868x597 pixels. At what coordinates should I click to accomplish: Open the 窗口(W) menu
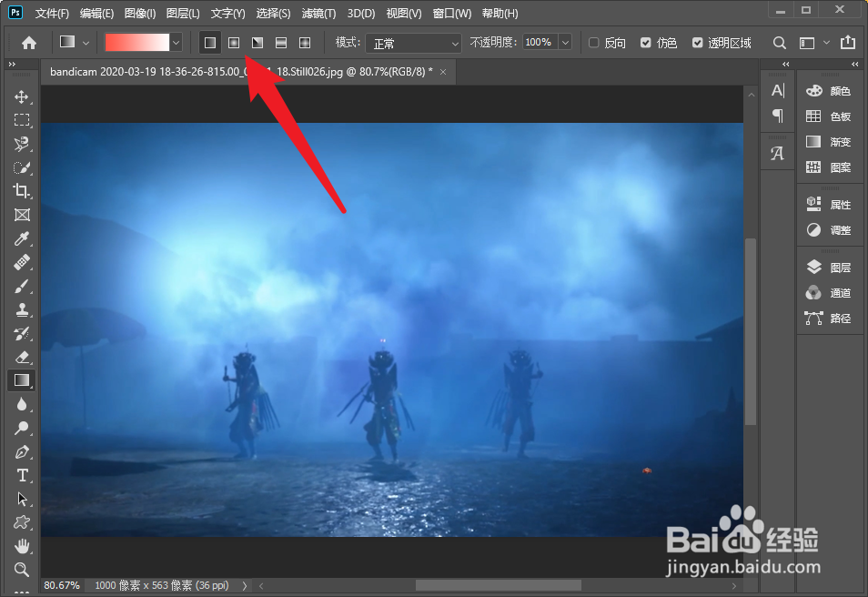[x=451, y=14]
